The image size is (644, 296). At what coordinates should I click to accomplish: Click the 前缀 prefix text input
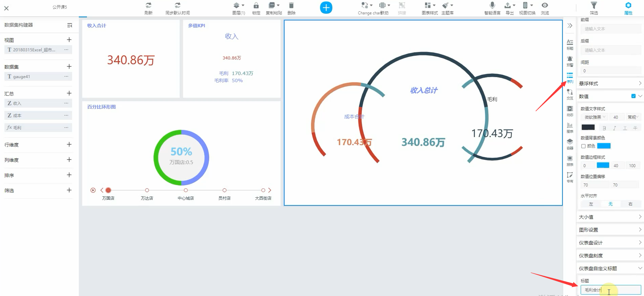pyautogui.click(x=611, y=29)
